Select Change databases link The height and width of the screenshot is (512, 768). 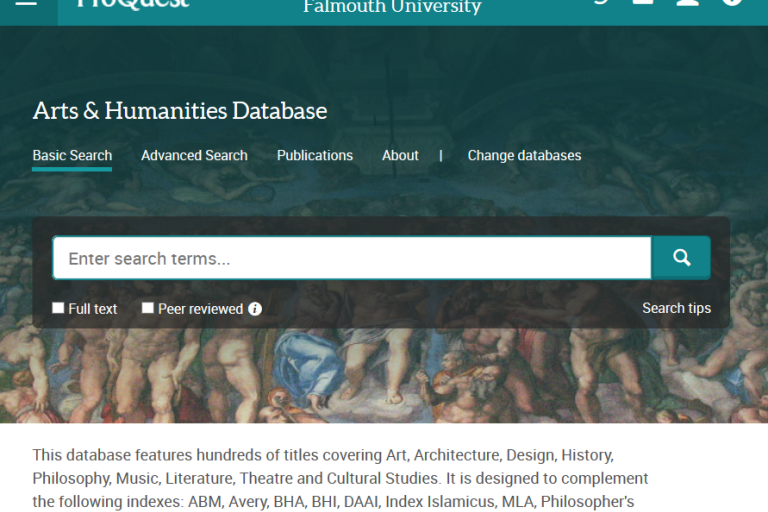[x=525, y=156]
